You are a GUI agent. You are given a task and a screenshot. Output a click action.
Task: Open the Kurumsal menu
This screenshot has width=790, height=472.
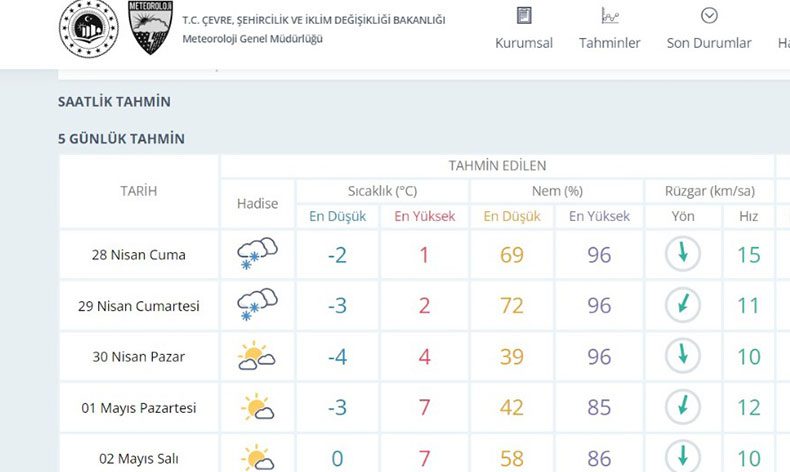(x=524, y=43)
